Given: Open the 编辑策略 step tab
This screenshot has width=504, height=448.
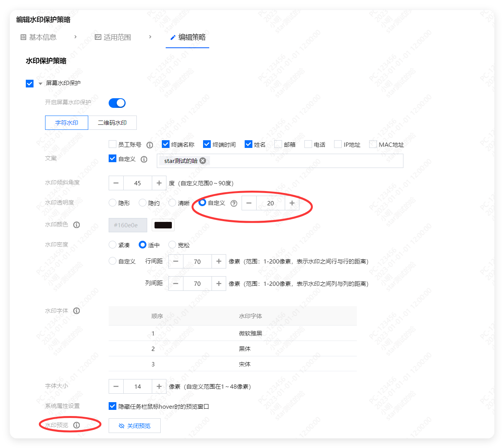Looking at the screenshot, I should tap(188, 37).
